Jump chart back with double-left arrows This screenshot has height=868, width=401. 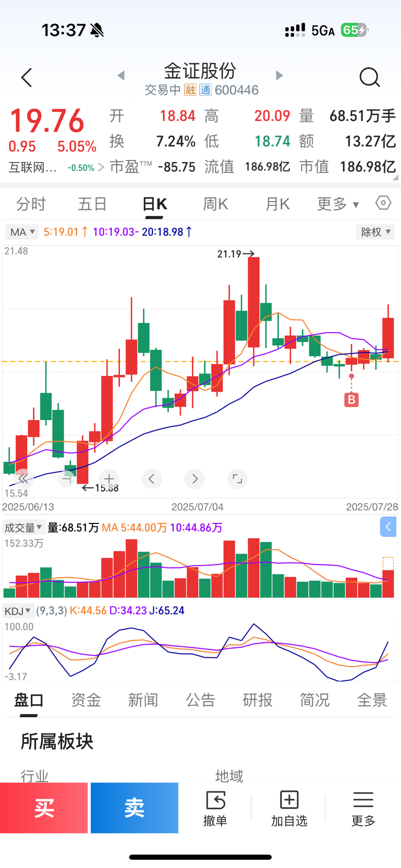[22, 479]
